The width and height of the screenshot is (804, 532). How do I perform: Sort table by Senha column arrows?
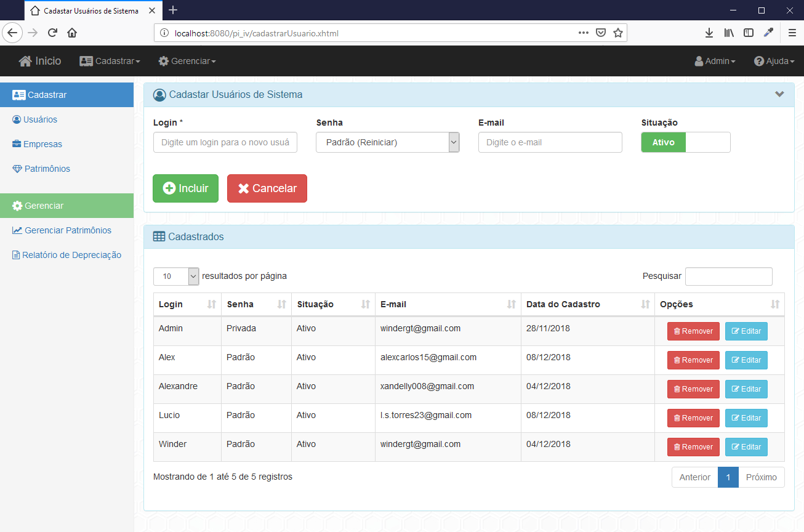click(x=282, y=304)
